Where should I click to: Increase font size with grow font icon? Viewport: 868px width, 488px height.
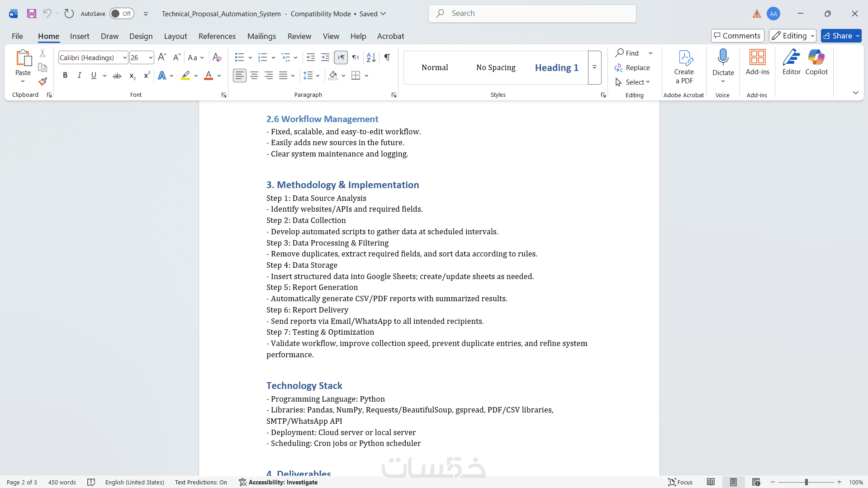pos(162,57)
